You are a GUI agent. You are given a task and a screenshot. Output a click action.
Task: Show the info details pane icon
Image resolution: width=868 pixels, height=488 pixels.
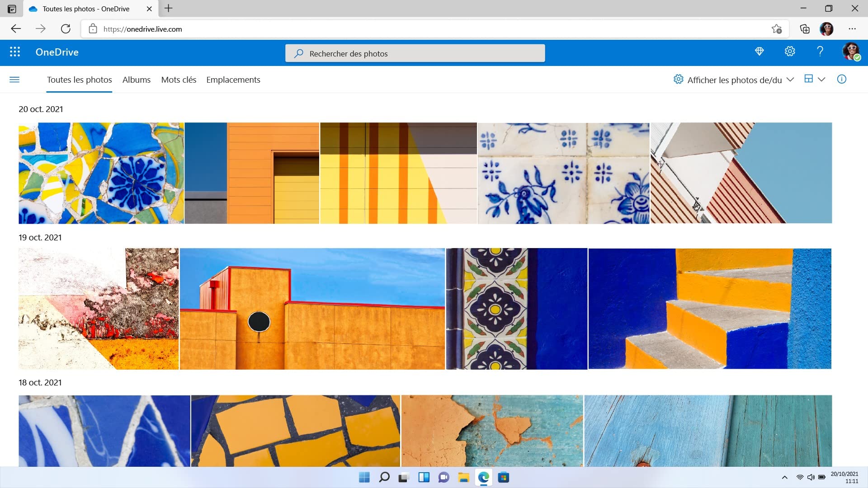point(842,79)
